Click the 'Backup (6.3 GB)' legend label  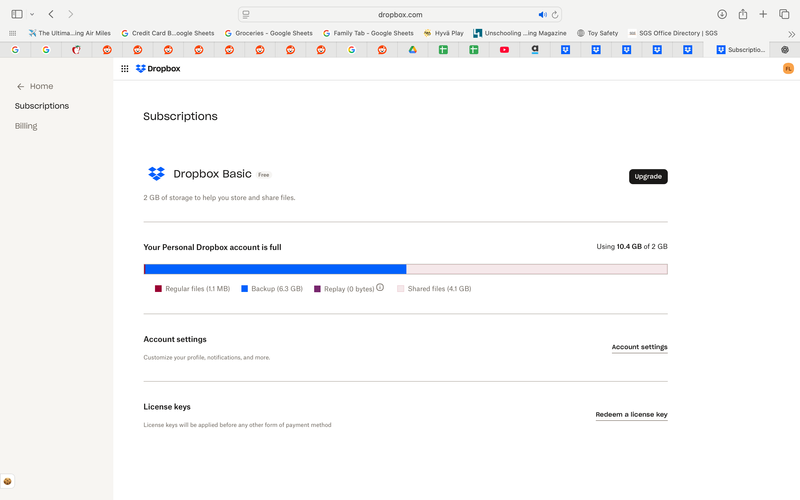[x=277, y=289]
